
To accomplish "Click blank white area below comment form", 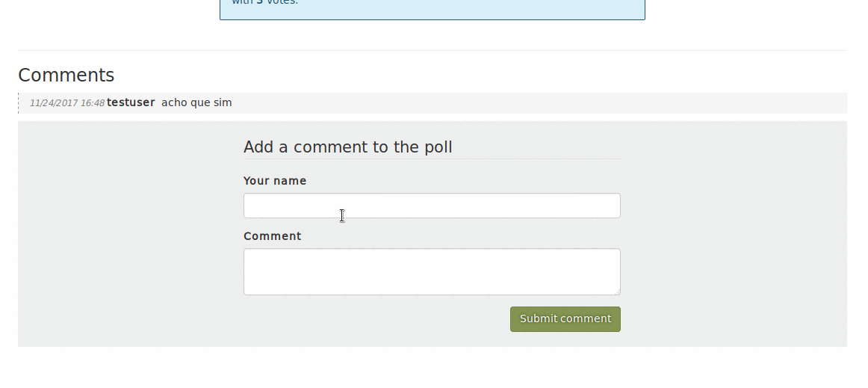I will coord(432,368).
